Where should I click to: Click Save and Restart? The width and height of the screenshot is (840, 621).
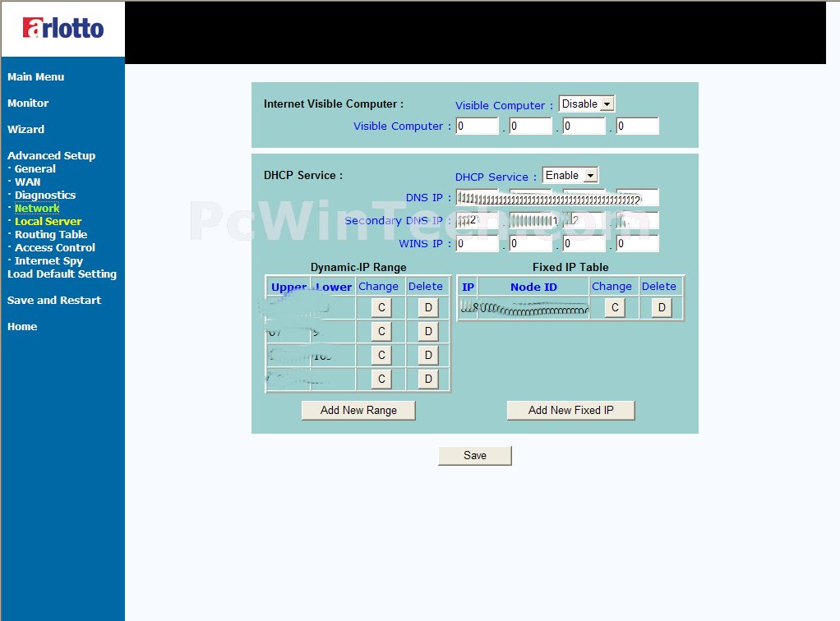click(54, 301)
